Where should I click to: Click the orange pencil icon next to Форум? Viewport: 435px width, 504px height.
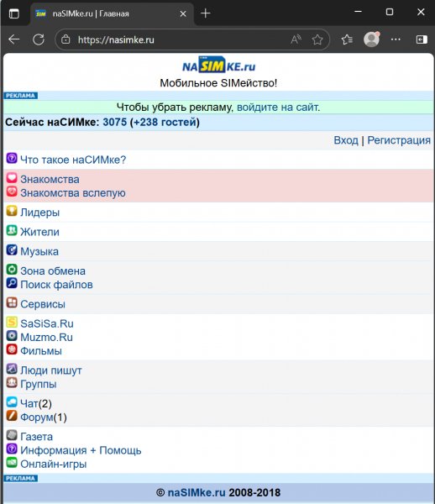pos(12,416)
